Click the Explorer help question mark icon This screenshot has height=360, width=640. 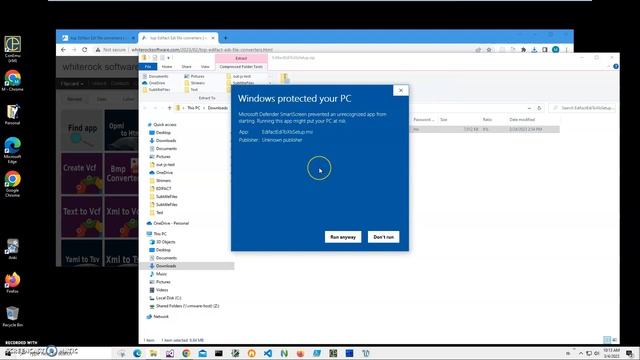(x=616, y=67)
